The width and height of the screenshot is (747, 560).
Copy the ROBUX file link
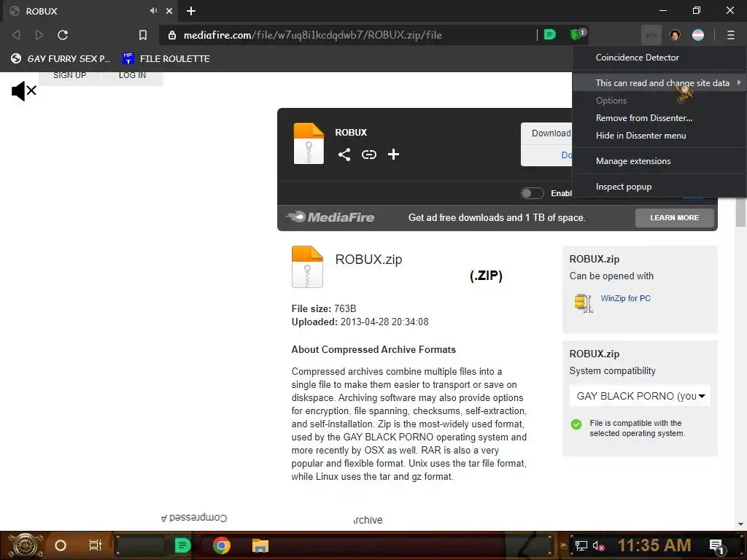click(x=368, y=155)
